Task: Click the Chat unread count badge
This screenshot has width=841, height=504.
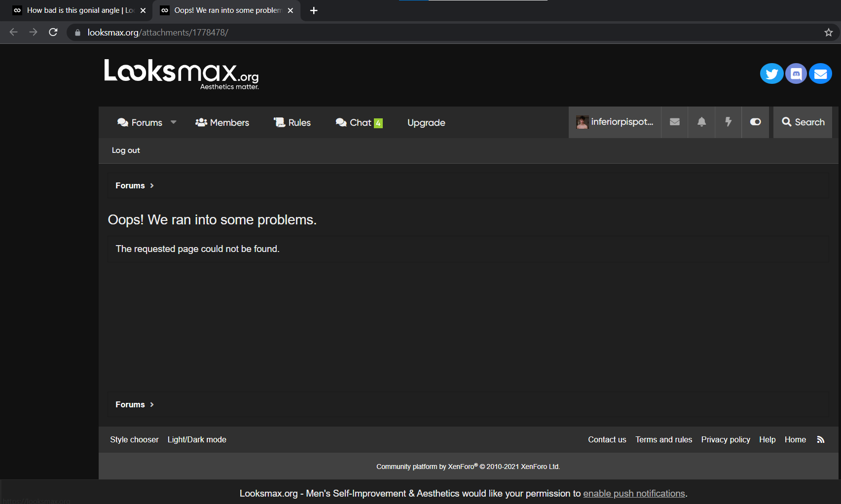Action: point(378,123)
